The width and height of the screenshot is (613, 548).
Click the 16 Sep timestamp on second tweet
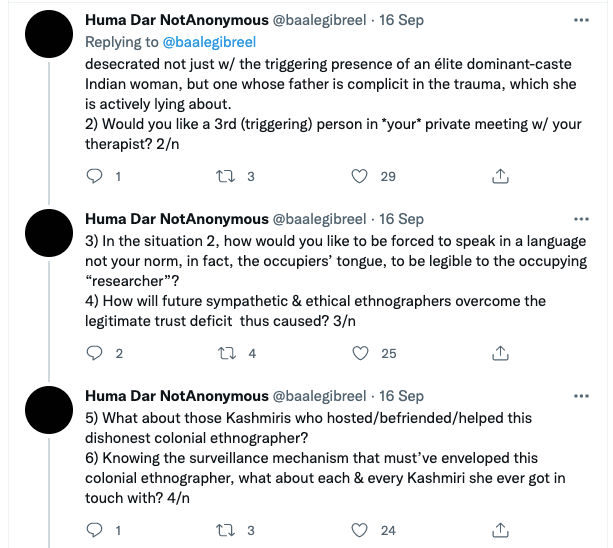pos(403,219)
